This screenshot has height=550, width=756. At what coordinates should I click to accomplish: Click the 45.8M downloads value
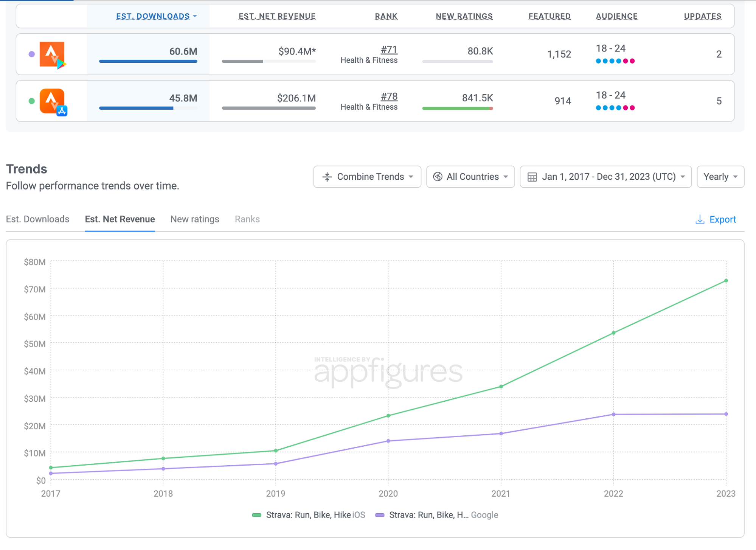coord(183,98)
